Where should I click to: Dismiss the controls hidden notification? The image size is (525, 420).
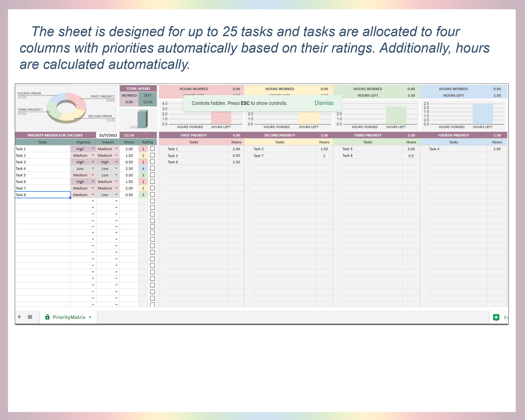(324, 103)
